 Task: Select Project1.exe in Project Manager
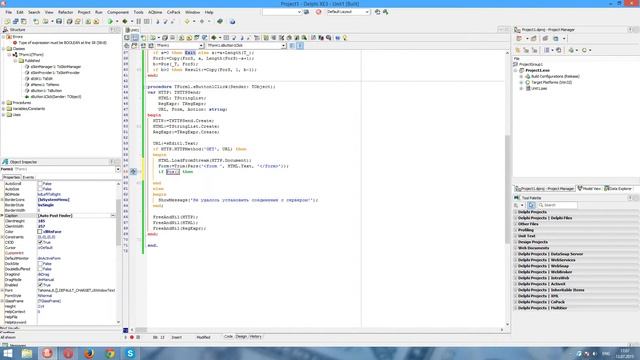[x=537, y=70]
